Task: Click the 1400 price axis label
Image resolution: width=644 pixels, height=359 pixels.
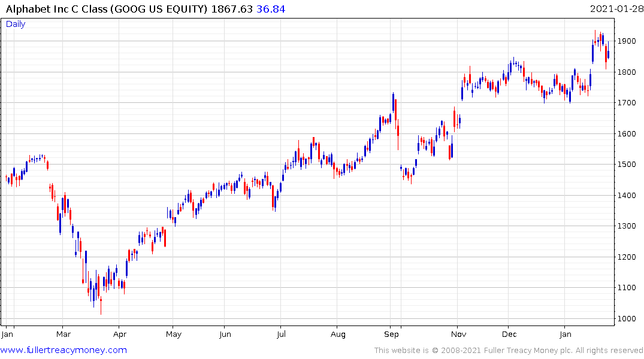Action: (x=627, y=195)
